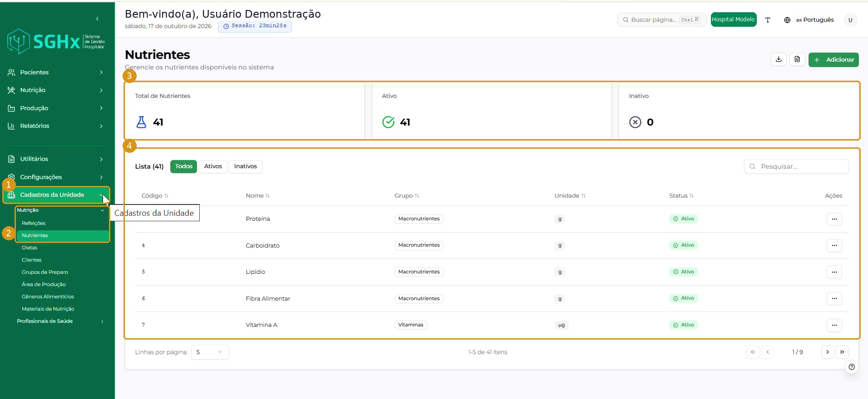Open the user avatar U menu
Screen dimensions: 868x399
[x=850, y=20]
